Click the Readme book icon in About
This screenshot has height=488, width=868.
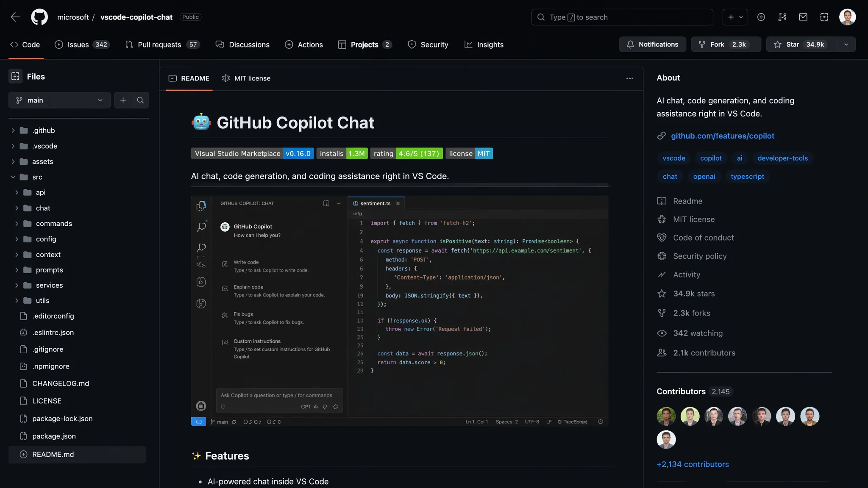662,201
